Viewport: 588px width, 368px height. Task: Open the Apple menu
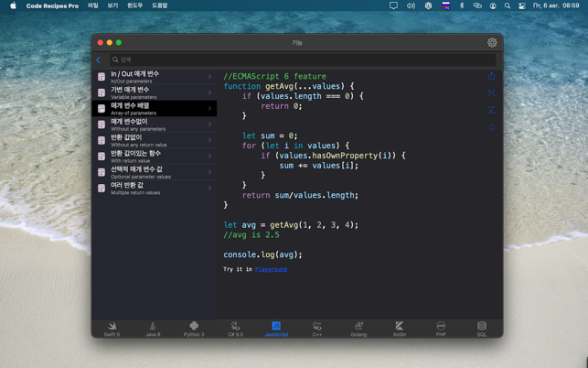click(x=13, y=5)
